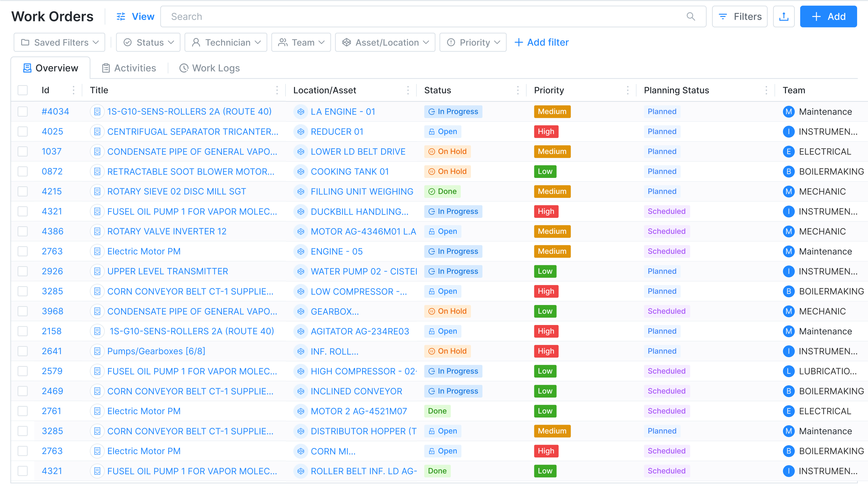
Task: Click the Overview tab's document icon
Action: 27,68
